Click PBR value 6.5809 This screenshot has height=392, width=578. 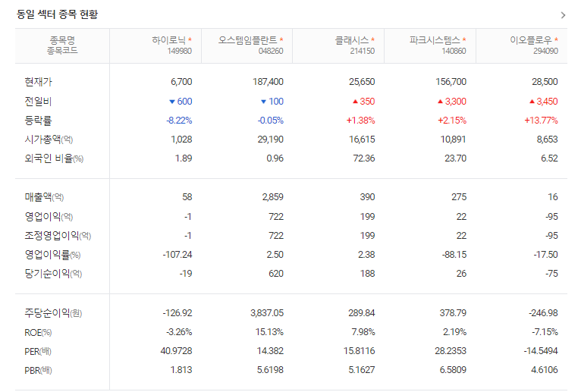tap(453, 370)
